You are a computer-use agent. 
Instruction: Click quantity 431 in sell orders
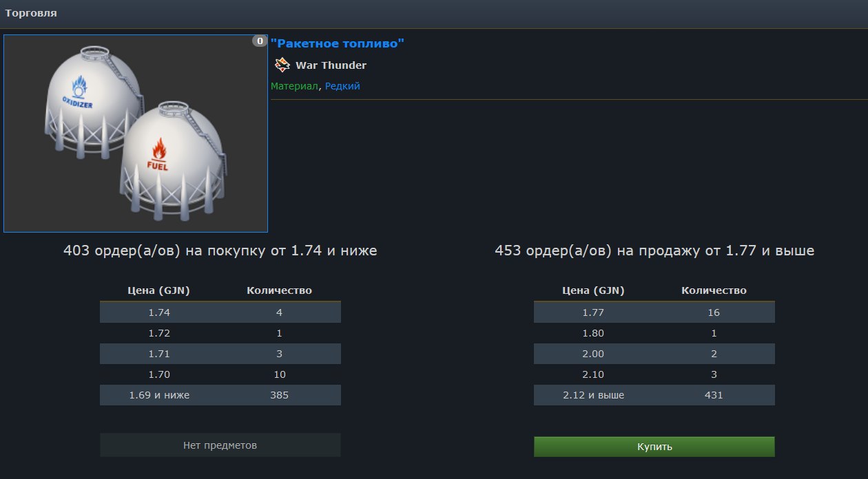[714, 395]
